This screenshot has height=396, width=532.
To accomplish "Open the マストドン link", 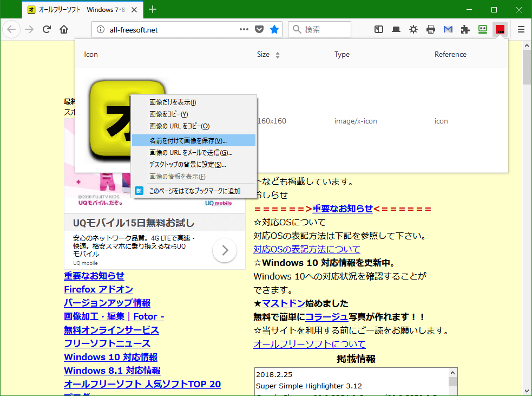I will coord(283,303).
